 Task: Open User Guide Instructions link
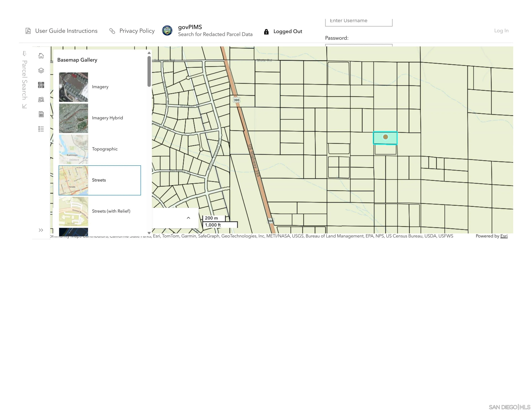tap(66, 31)
